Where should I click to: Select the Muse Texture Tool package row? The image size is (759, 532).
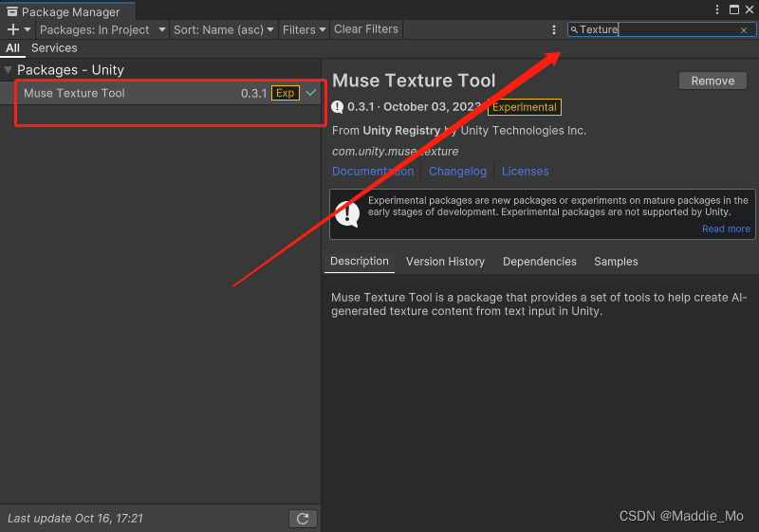pos(160,93)
